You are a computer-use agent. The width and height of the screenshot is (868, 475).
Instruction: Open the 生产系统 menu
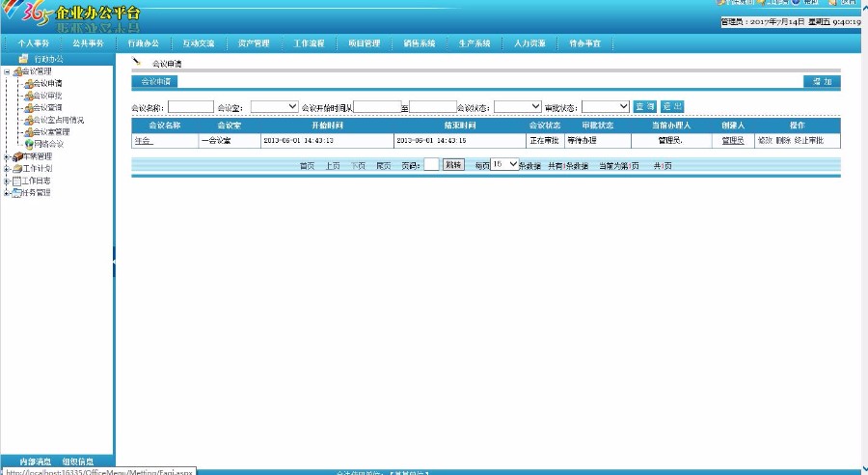475,43
